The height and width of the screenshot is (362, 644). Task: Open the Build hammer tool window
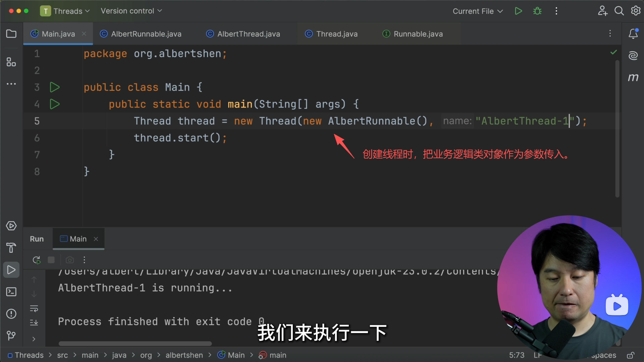11,248
